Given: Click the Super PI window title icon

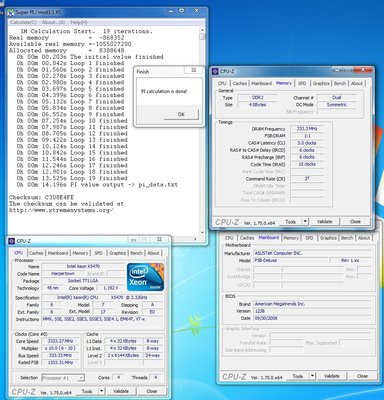Looking at the screenshot, I should 11,13.
